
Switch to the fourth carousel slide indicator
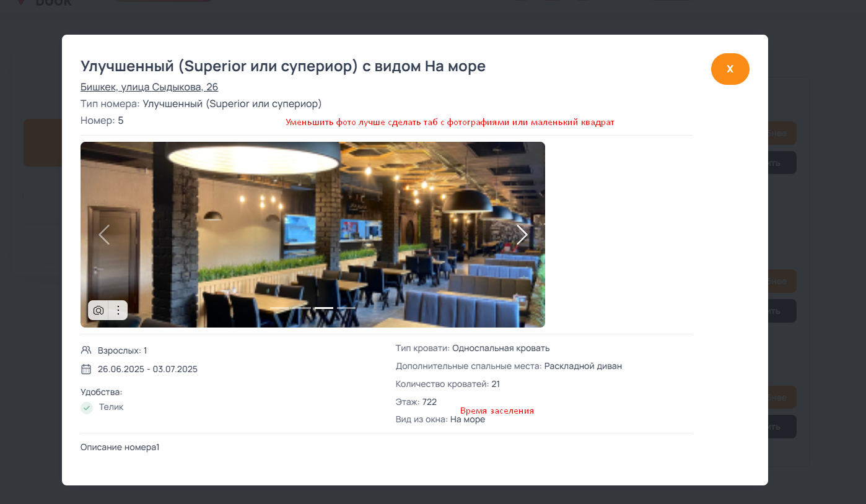tap(346, 308)
